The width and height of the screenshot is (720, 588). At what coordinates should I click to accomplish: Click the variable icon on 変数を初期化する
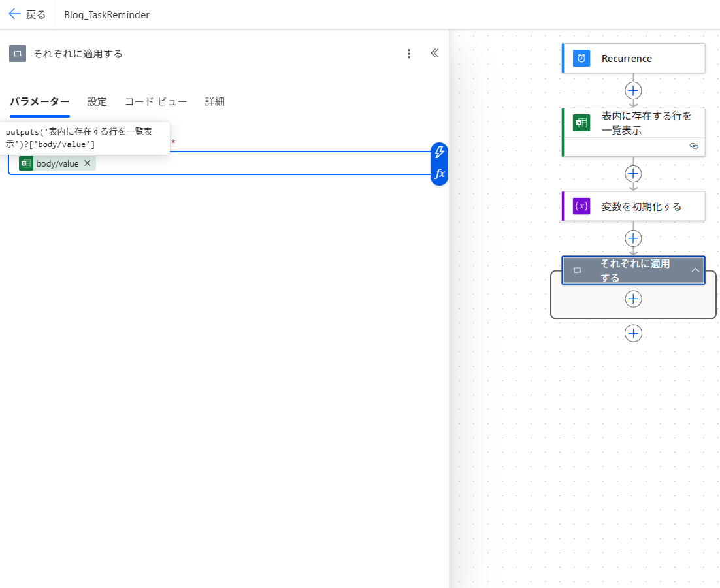point(581,206)
